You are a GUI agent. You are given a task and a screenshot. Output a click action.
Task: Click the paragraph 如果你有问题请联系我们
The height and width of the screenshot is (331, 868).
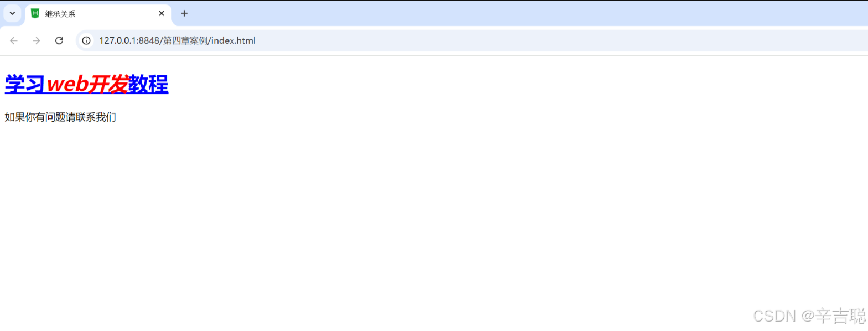60,117
